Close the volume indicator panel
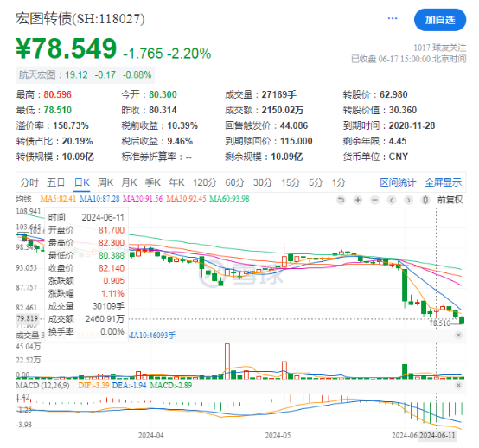 [458, 336]
